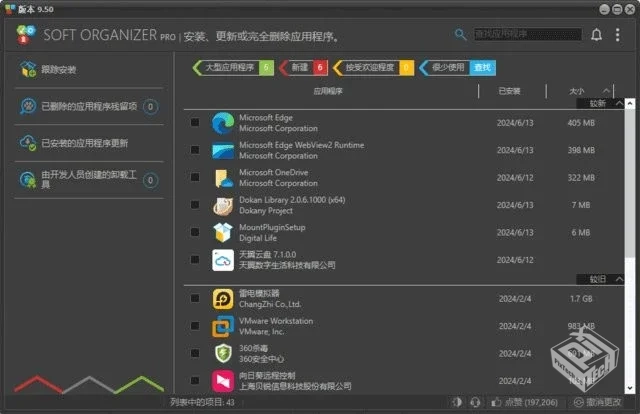640x414 pixels.
Task: Click the vertical scrollbar thumb
Action: 630,184
